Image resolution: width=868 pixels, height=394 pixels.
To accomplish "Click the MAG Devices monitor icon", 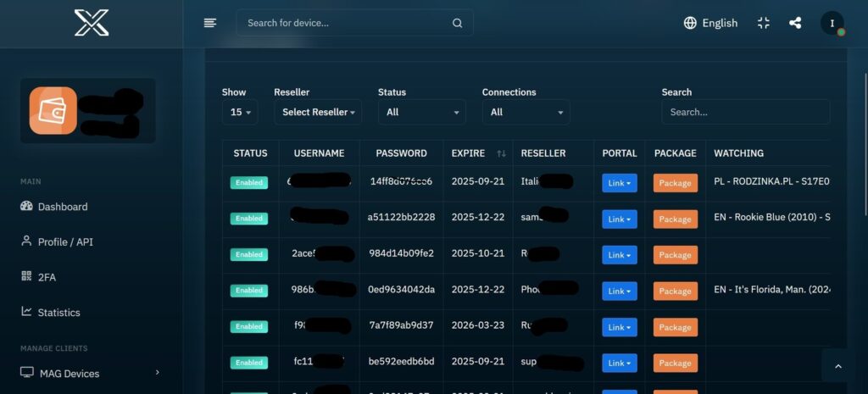I will (26, 373).
